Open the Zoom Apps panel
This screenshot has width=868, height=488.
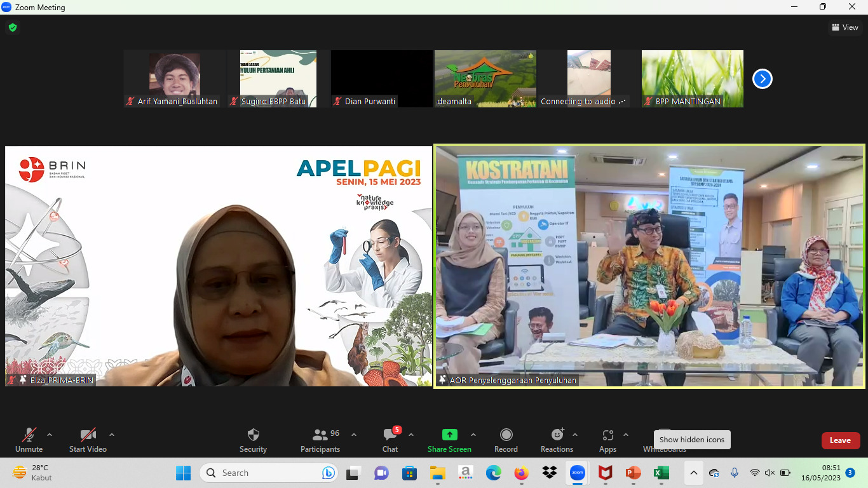607,440
